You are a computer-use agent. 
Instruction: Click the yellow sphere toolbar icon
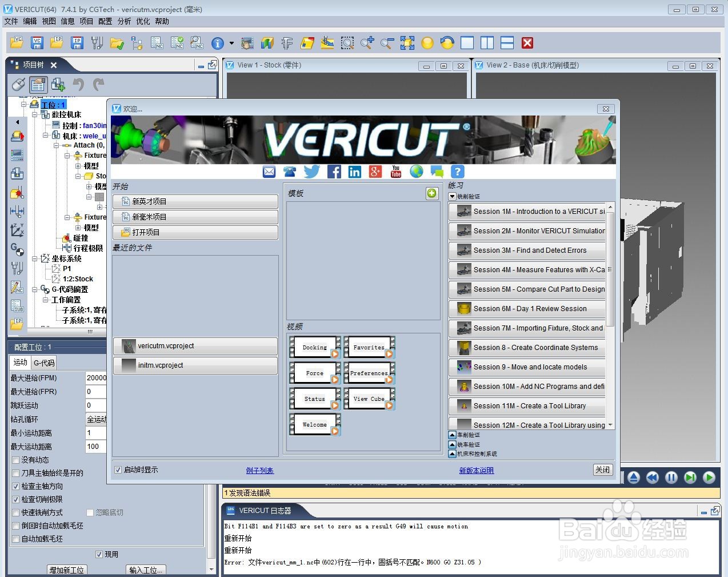(427, 43)
